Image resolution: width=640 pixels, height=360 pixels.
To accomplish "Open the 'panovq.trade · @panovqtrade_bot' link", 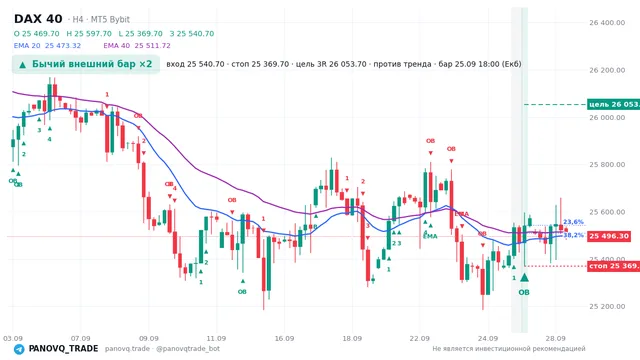I will click(x=162, y=349).
